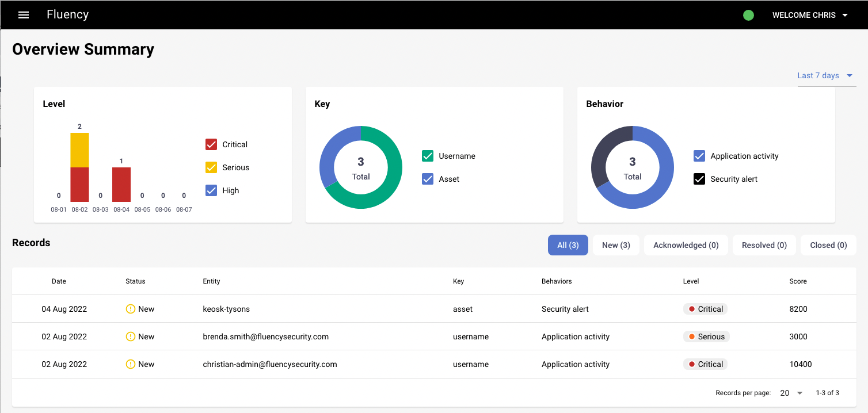Click New status icon for christian-admin row
The height and width of the screenshot is (413, 868).
coord(131,364)
